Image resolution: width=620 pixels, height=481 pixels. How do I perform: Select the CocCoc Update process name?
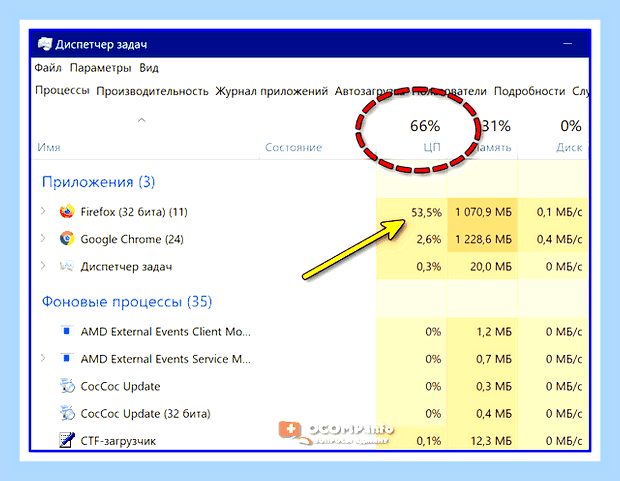(120, 386)
